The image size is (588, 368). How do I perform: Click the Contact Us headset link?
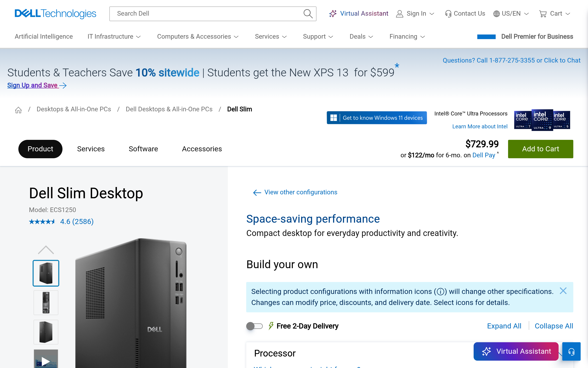(465, 14)
